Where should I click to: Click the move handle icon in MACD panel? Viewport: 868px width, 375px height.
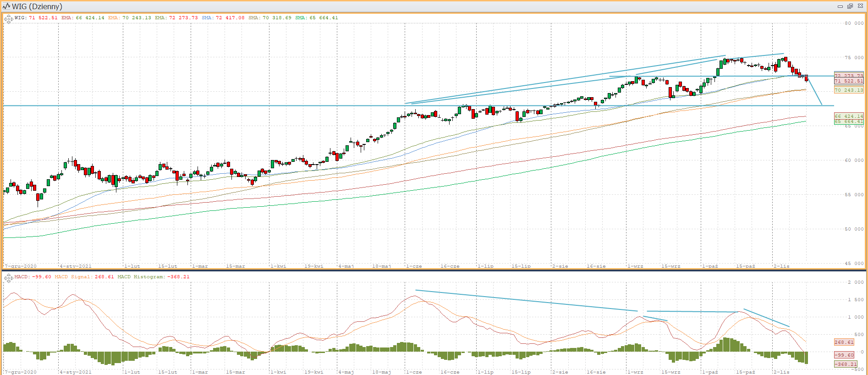point(8,278)
